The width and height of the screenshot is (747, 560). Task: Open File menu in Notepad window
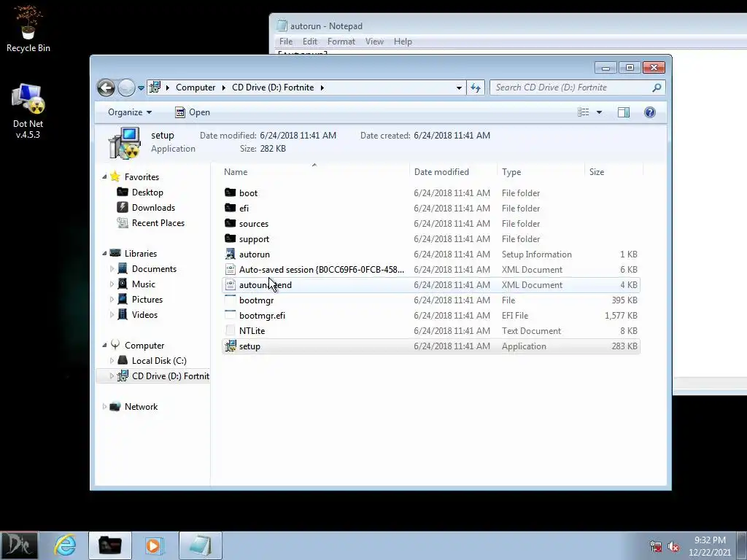(x=286, y=42)
